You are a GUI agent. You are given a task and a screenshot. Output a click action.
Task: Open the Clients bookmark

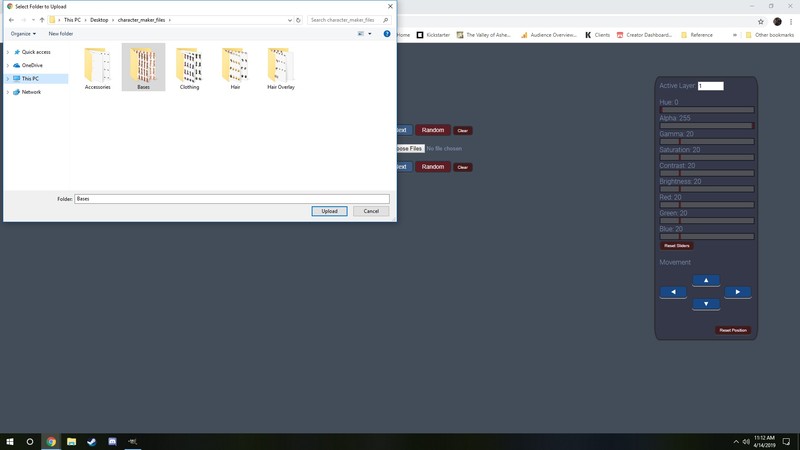click(597, 35)
